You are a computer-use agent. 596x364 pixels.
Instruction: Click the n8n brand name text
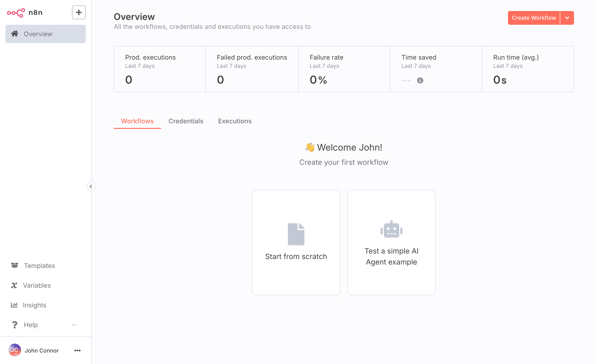pyautogui.click(x=36, y=12)
